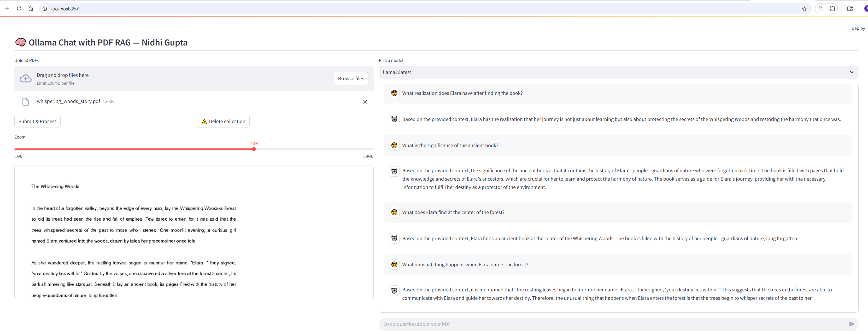Click the site information icon
The height and width of the screenshot is (334, 868).
[44, 9]
